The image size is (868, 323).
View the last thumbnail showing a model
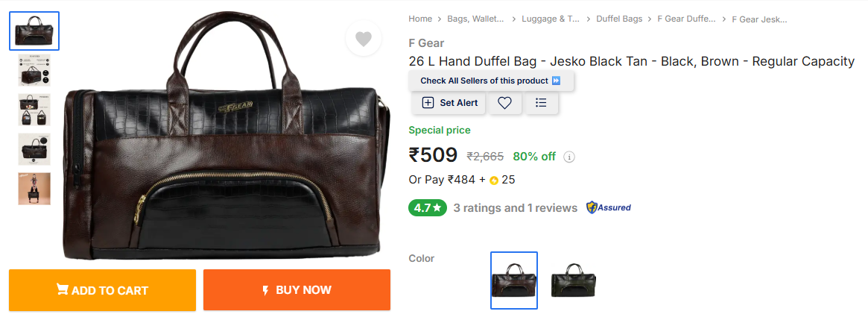coord(34,189)
